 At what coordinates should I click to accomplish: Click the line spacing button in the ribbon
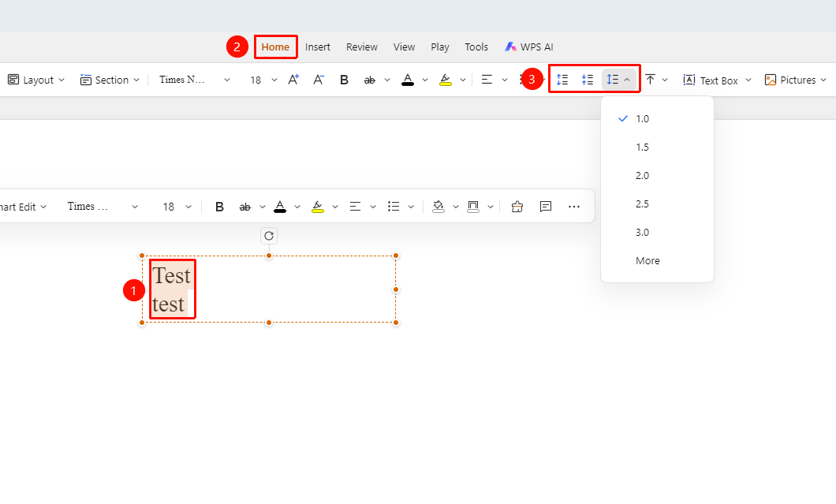click(x=613, y=80)
